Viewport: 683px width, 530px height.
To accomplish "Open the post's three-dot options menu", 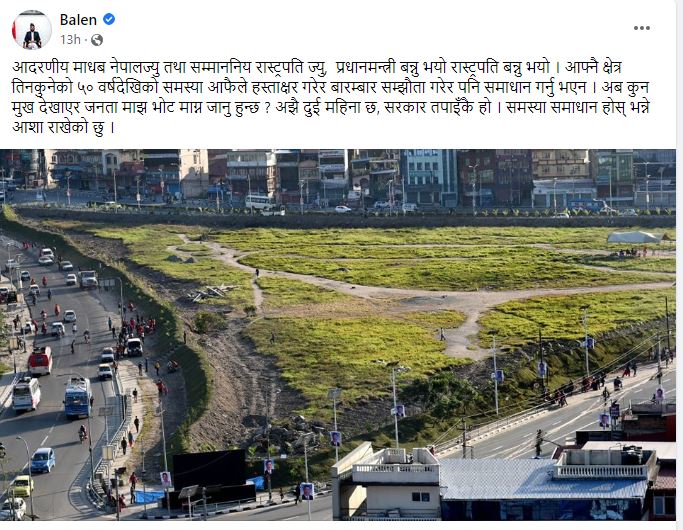I will coord(642,28).
